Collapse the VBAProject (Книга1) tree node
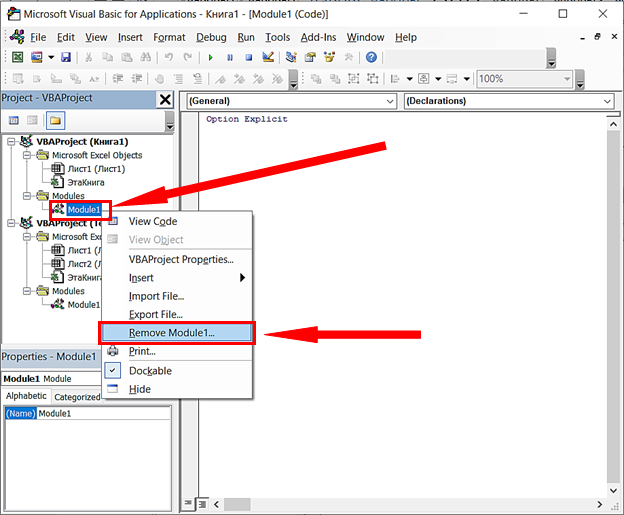Screen dimensions: 624x515 point(11,142)
